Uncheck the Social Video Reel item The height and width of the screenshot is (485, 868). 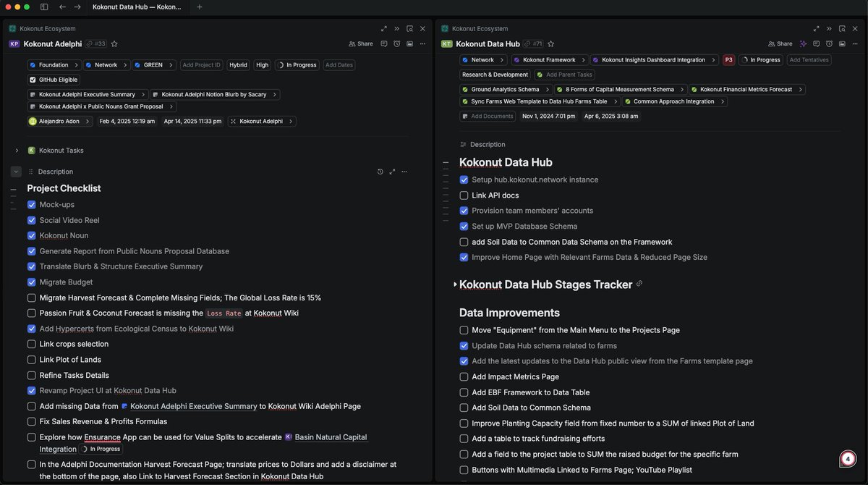pos(32,220)
